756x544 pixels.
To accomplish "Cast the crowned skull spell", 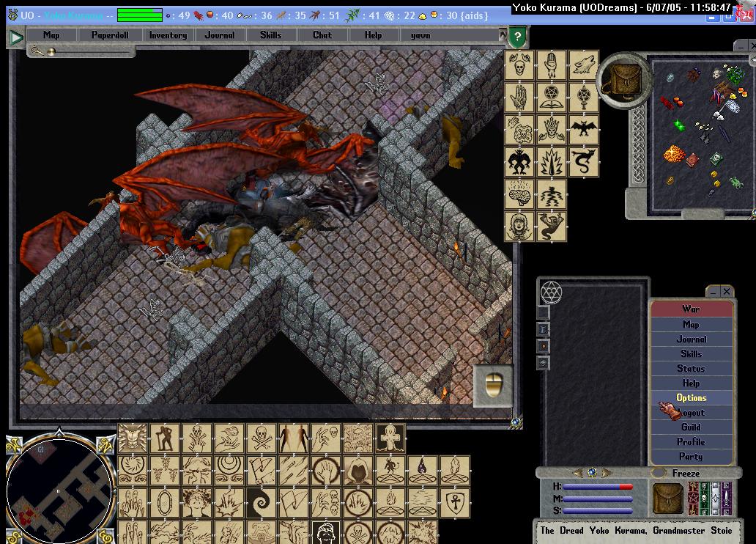I will pyautogui.click(x=552, y=129).
